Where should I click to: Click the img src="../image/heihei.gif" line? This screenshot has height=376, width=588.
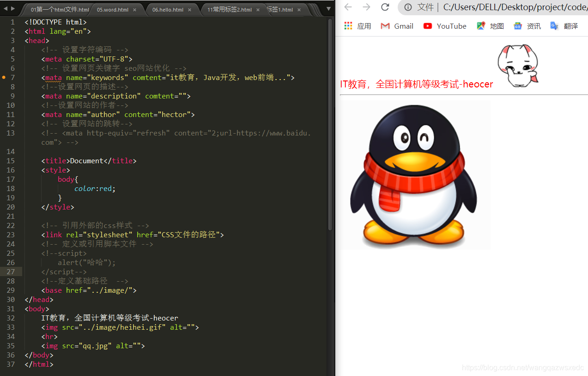click(x=120, y=327)
